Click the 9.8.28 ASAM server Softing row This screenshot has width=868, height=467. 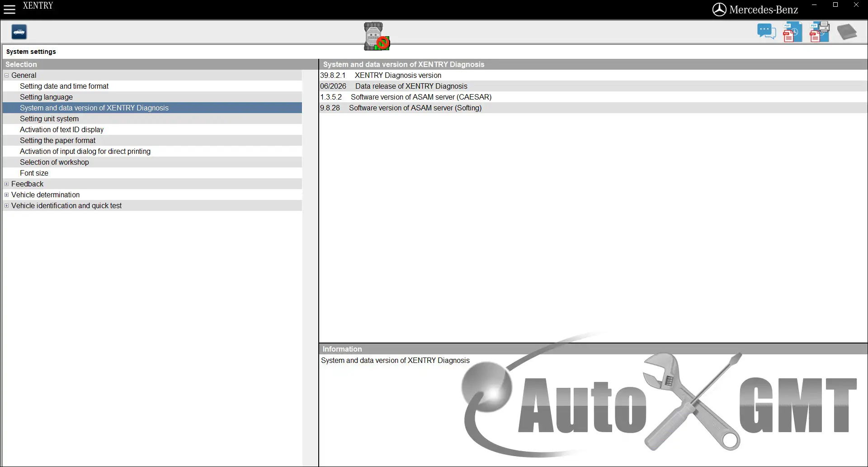click(x=593, y=108)
